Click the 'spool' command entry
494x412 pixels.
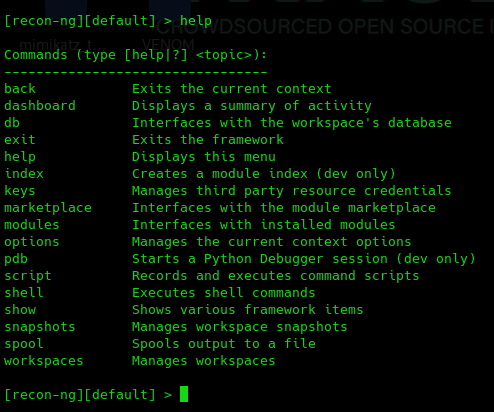point(24,344)
